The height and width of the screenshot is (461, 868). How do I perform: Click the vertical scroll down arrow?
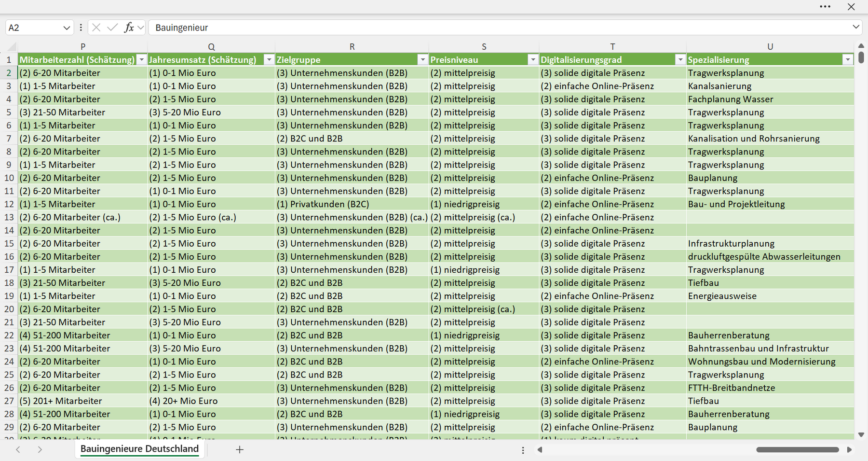coord(861,434)
